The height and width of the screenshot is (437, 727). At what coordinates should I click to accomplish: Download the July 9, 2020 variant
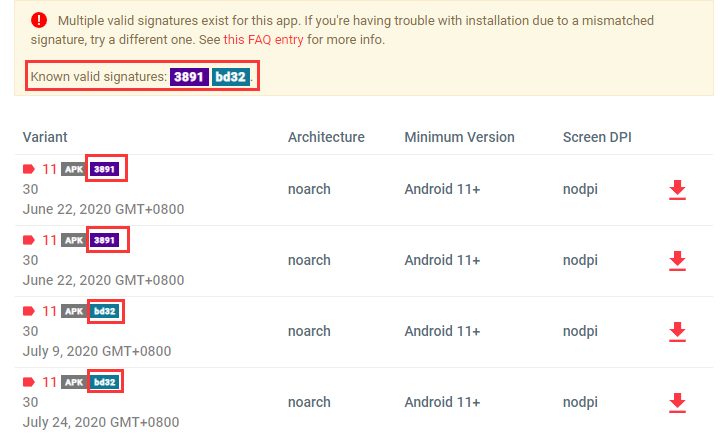pos(677,331)
